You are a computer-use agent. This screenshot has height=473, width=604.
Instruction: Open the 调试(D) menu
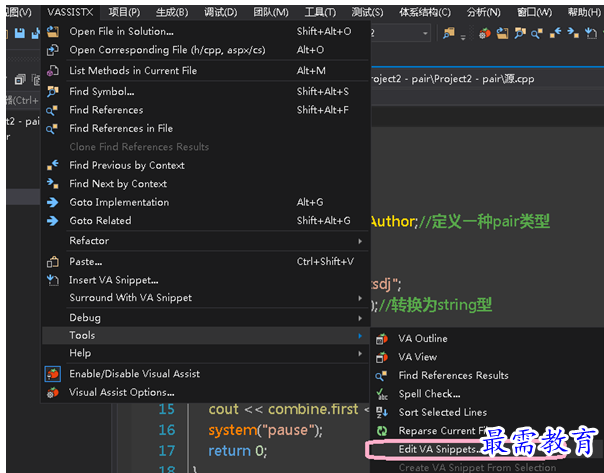[x=220, y=12]
